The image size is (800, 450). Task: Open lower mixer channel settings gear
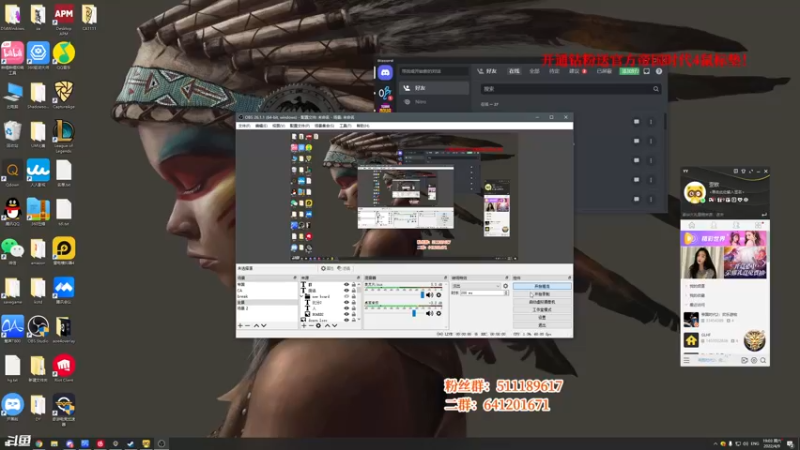[x=438, y=313]
